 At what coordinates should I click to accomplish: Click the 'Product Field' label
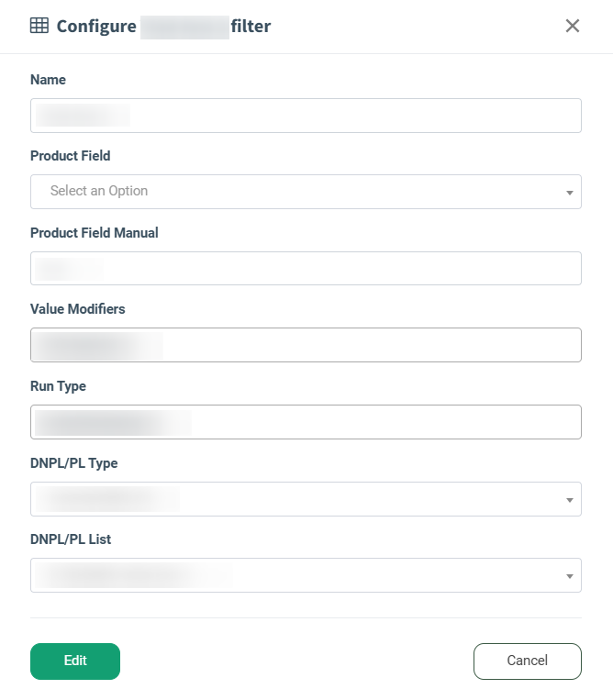[70, 156]
